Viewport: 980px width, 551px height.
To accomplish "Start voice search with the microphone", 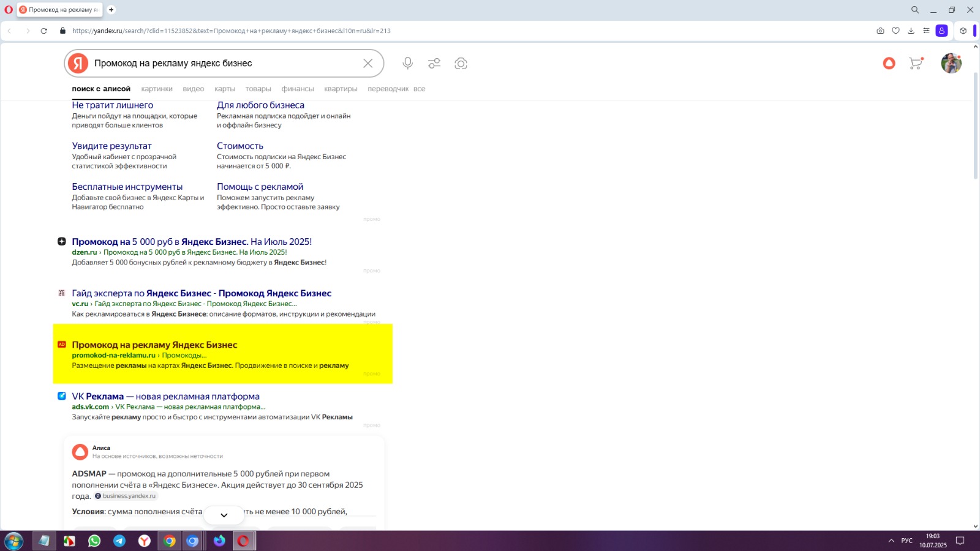I will (407, 63).
